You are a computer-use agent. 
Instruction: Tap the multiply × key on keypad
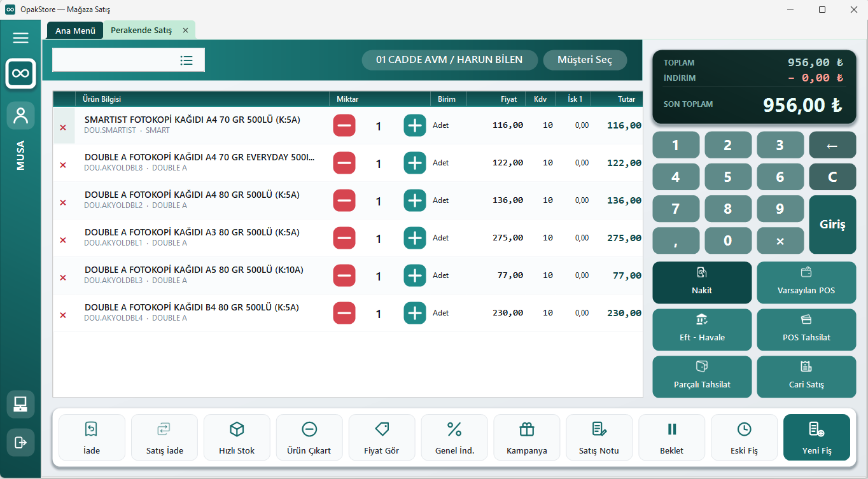point(780,240)
